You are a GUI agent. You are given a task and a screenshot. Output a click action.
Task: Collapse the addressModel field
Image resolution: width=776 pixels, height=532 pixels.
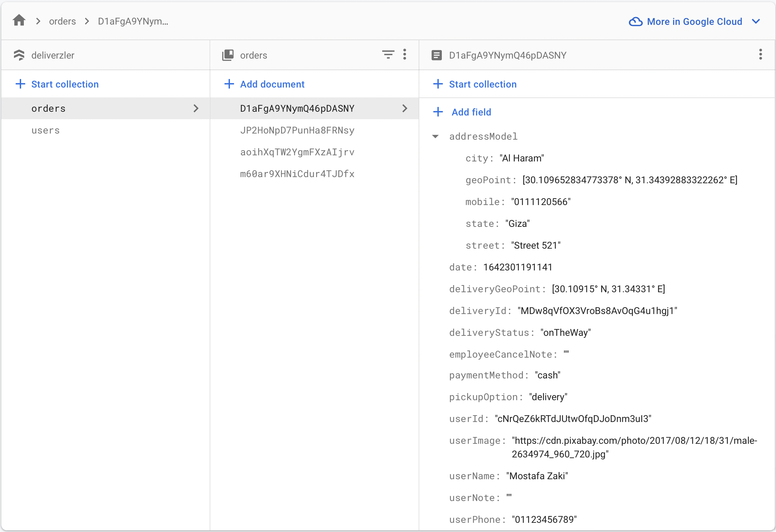tap(435, 137)
